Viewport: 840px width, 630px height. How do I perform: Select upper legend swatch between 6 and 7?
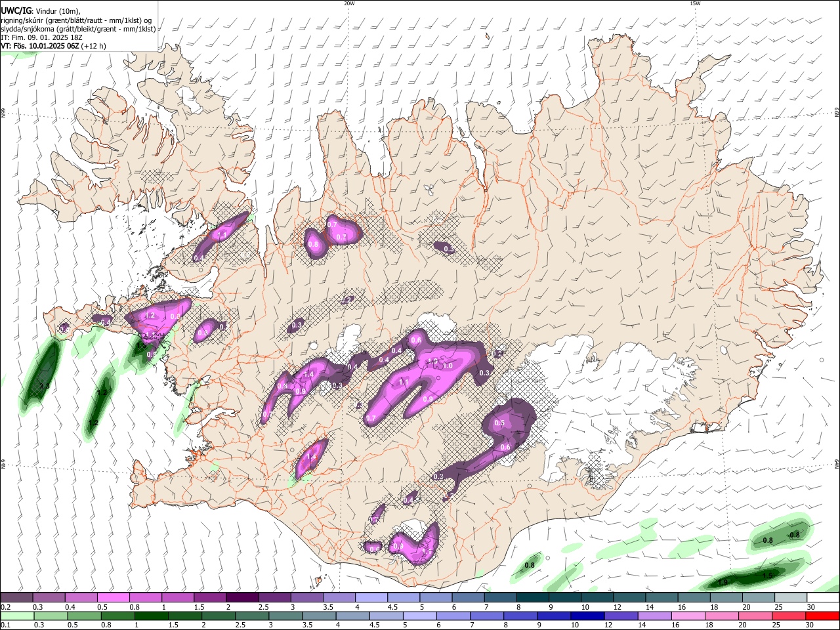(x=469, y=597)
